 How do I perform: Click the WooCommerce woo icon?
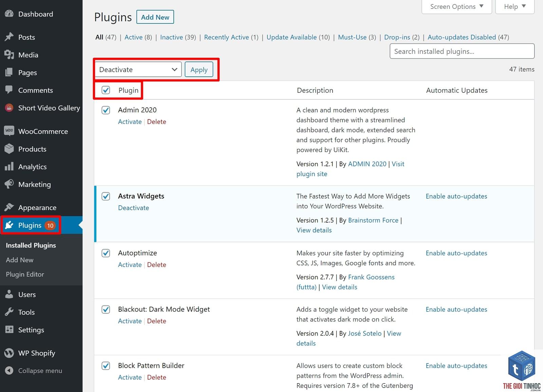tap(9, 131)
